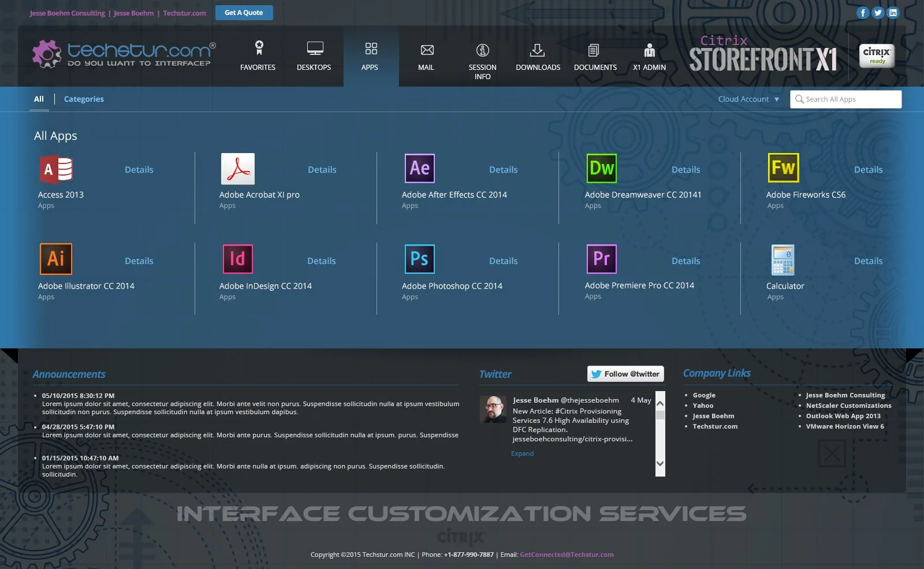Image resolution: width=924 pixels, height=569 pixels.
Task: Select the All apps filter
Action: pyautogui.click(x=39, y=99)
